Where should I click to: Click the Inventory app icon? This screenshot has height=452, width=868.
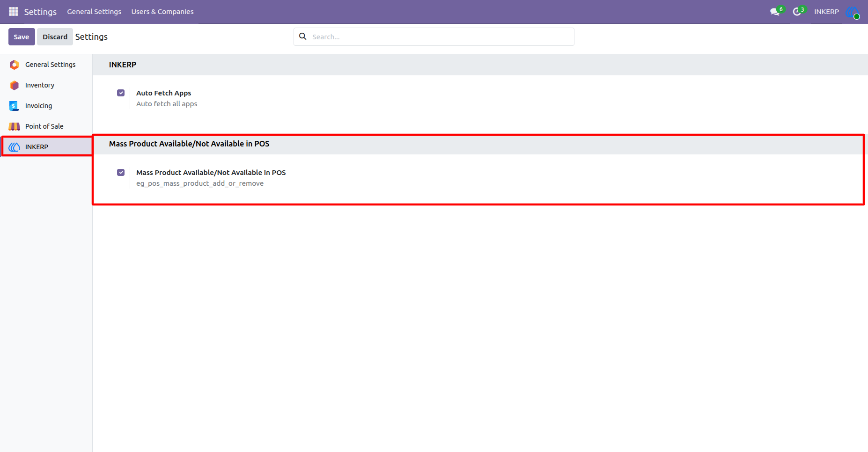(x=15, y=85)
